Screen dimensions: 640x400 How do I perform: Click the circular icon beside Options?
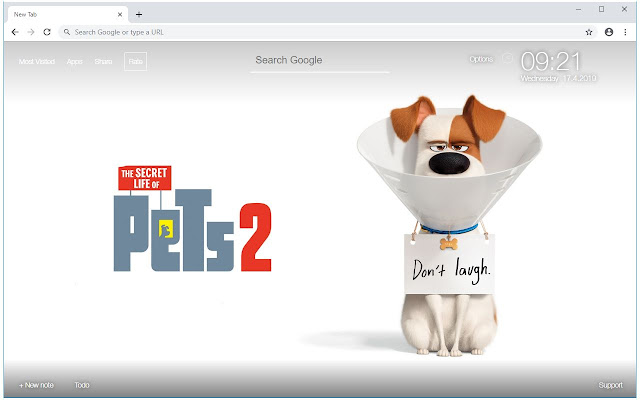(507, 58)
